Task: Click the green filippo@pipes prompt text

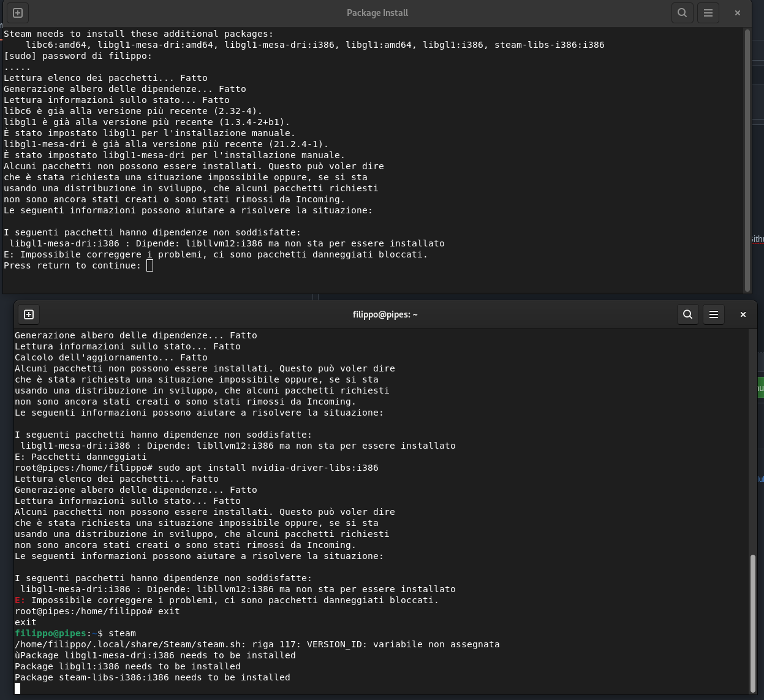Action: (48, 633)
